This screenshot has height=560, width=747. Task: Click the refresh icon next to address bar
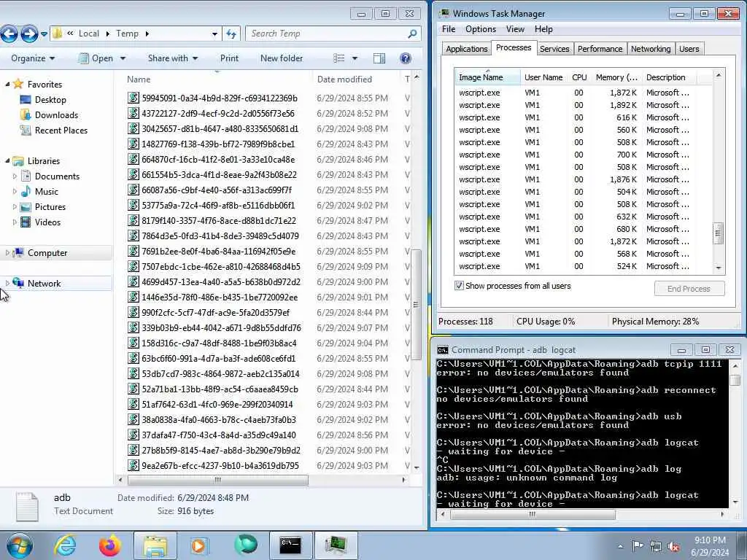click(231, 34)
